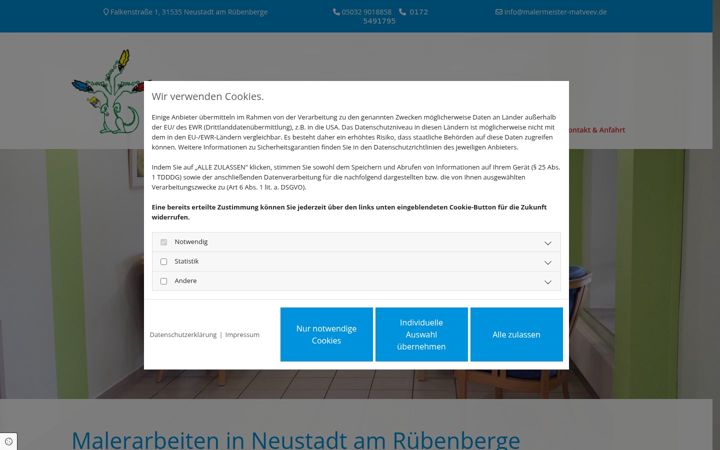Click the Alle zulassen button
The width and height of the screenshot is (720, 450).
517,334
